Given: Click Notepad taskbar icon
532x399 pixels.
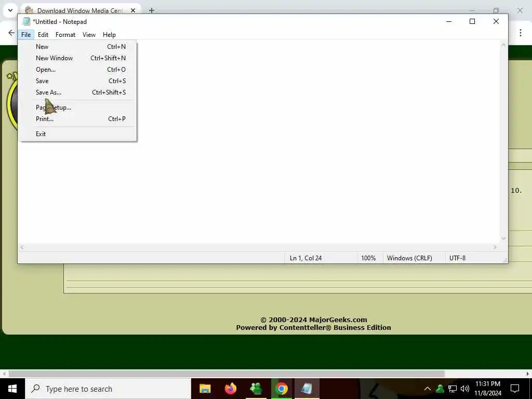Looking at the screenshot, I should [307, 389].
